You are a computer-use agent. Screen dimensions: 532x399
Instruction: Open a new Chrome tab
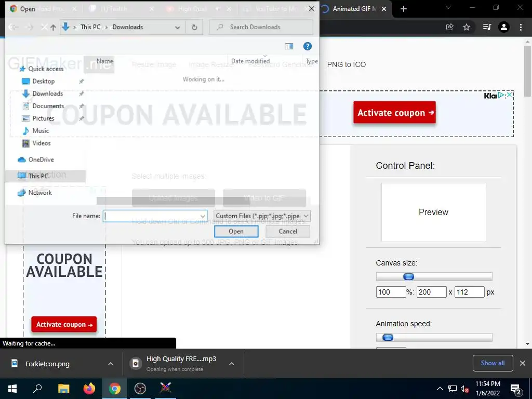[403, 9]
